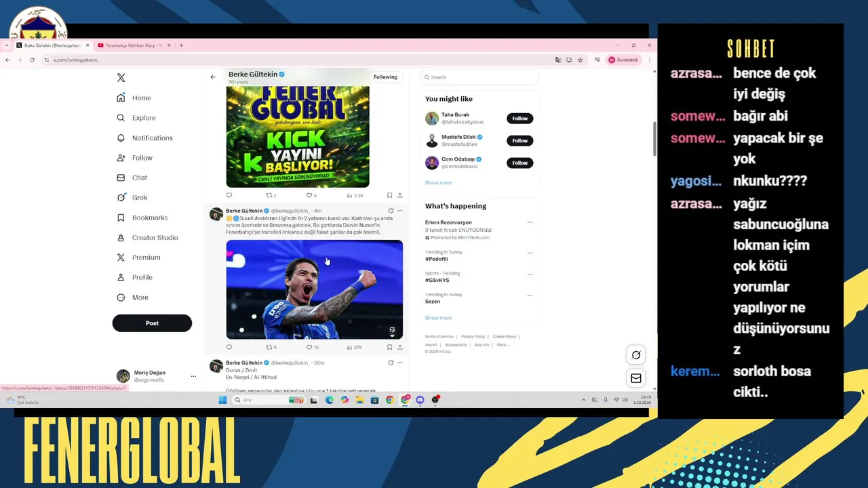The image size is (868, 488).
Task: Open the Windows Start menu
Action: click(x=222, y=400)
